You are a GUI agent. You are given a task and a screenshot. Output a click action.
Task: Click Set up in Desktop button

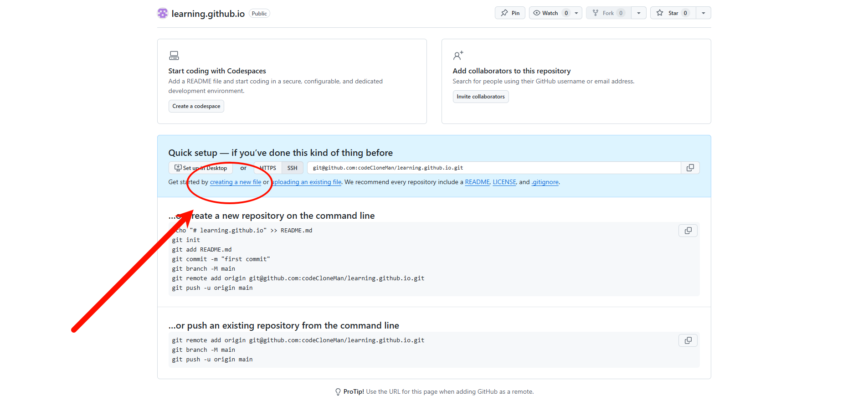pos(200,168)
